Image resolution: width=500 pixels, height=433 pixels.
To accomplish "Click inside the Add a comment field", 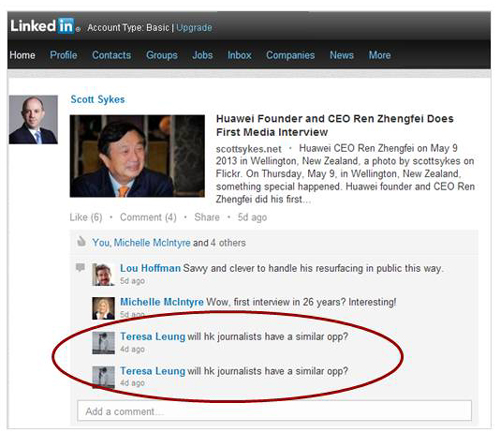I will [274, 411].
